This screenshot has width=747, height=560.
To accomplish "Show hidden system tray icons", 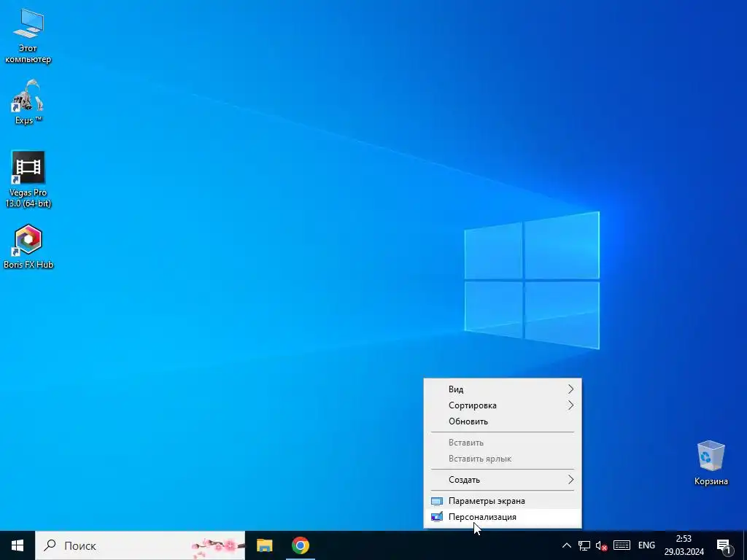I will click(566, 545).
